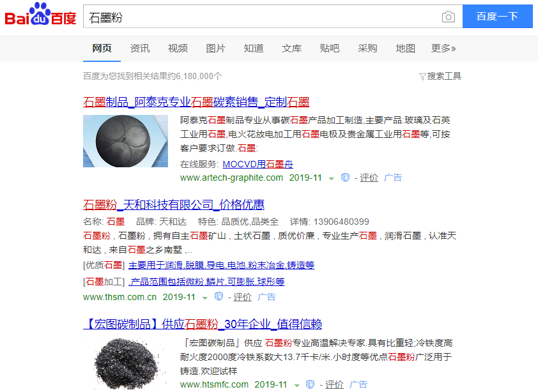
Task: Open the MOCVD用石墨舟 link
Action: pyautogui.click(x=257, y=164)
